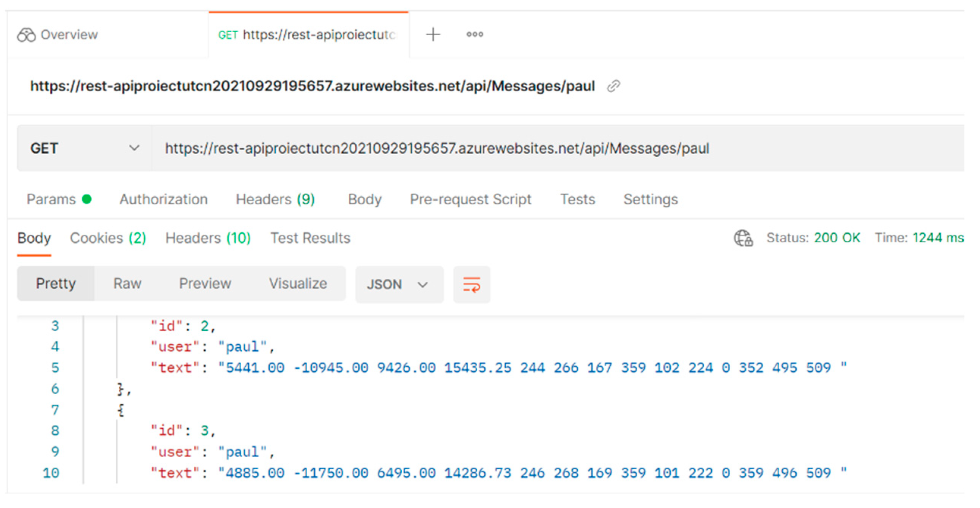Choose the Visualize response view
This screenshot has height=508, width=980.
pyautogui.click(x=297, y=284)
